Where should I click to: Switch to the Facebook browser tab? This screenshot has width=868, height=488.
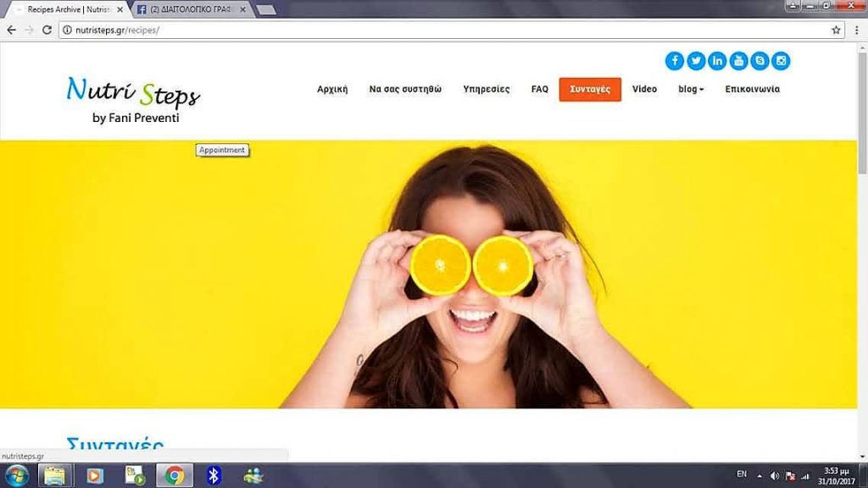[191, 9]
